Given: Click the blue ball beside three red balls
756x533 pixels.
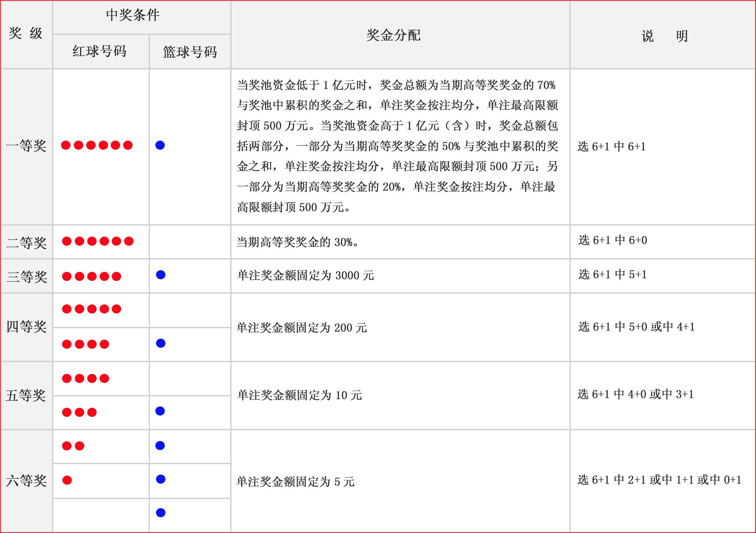Looking at the screenshot, I should (x=160, y=411).
